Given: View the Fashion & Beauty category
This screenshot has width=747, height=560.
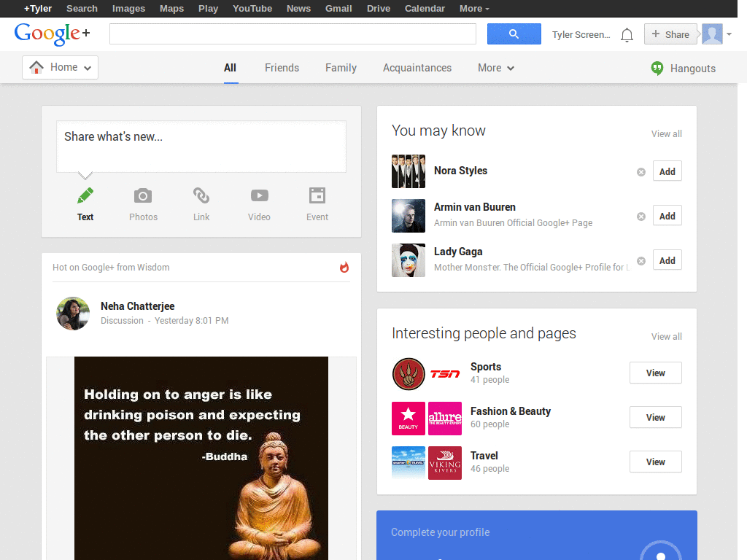Looking at the screenshot, I should point(656,418).
